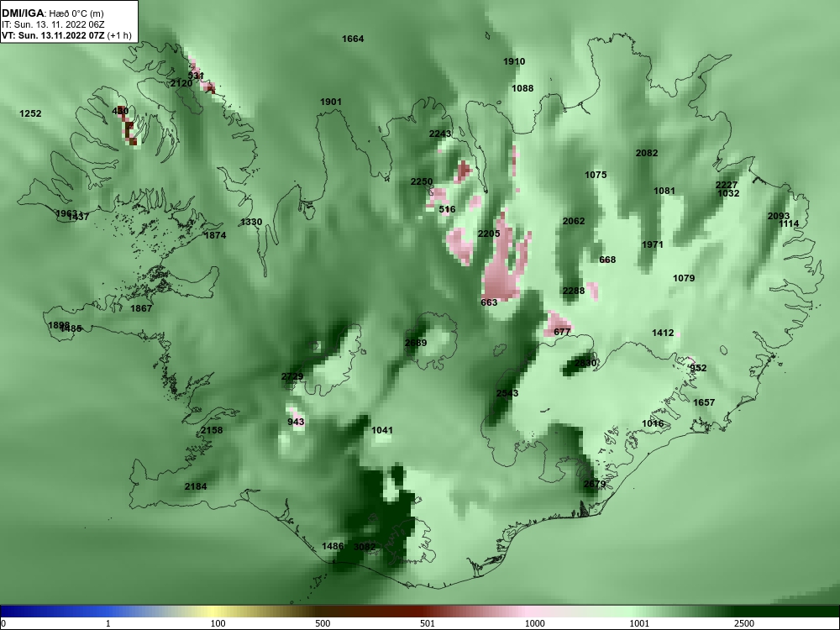Click the map label 2689
The width and height of the screenshot is (840, 630).
416,343
